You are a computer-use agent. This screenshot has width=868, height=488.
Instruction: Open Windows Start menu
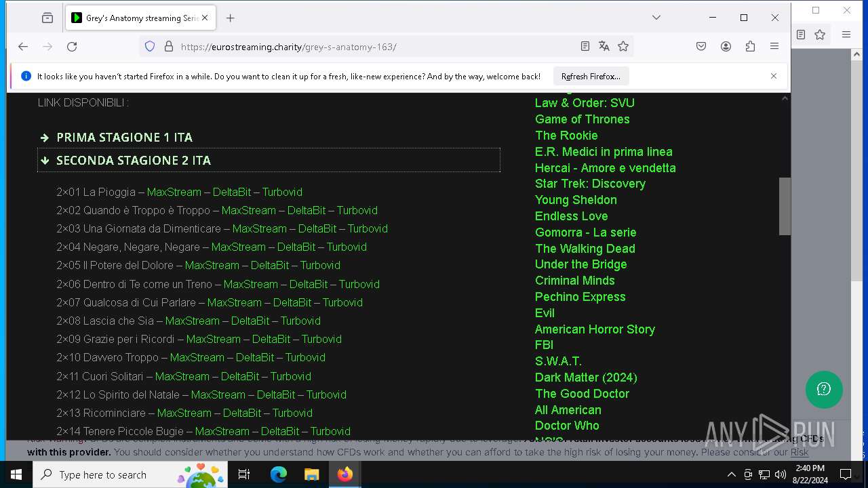tap(16, 474)
